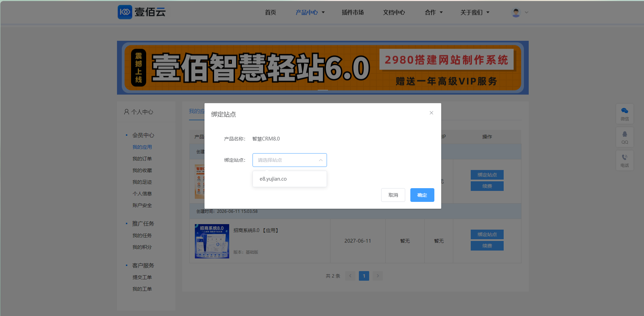Open 插件市场 in the top navigation
Viewport: 644px width, 316px height.
click(353, 12)
